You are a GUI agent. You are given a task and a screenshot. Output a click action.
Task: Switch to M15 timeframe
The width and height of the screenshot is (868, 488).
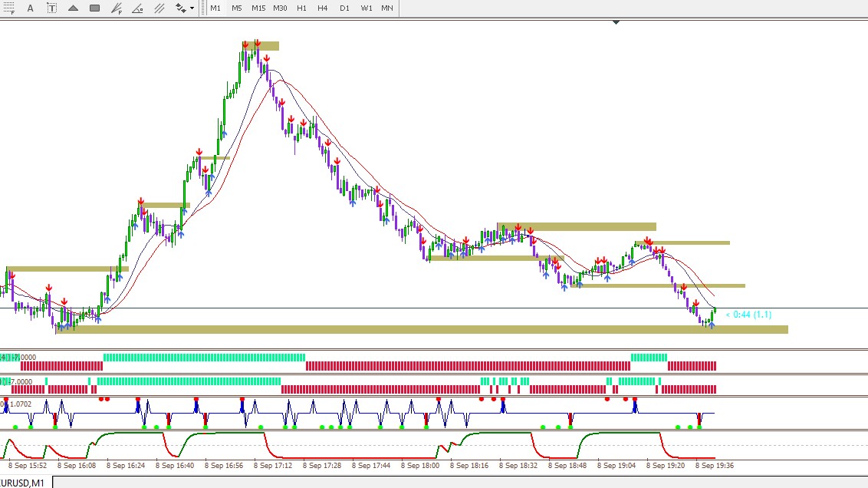(x=258, y=8)
